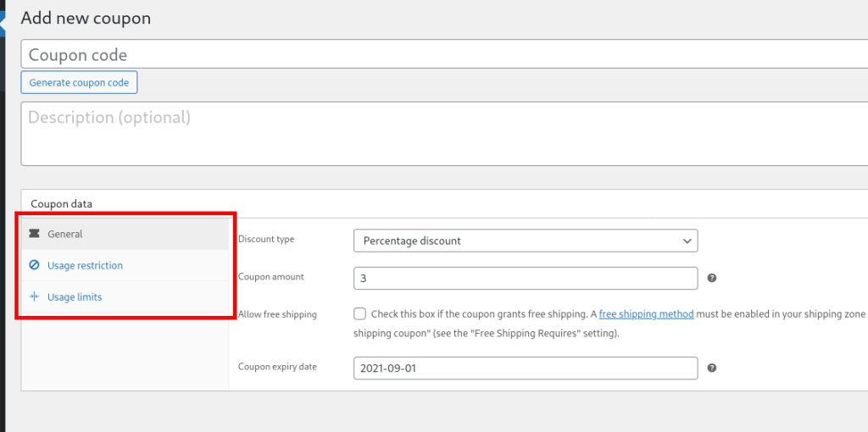868x432 pixels.
Task: Click the General tab ticket icon
Action: click(34, 234)
